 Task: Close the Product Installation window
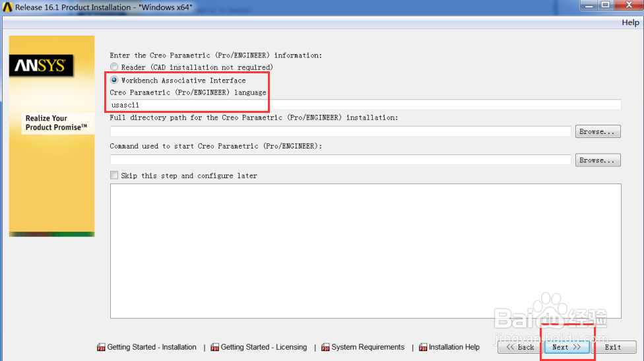coord(629,5)
